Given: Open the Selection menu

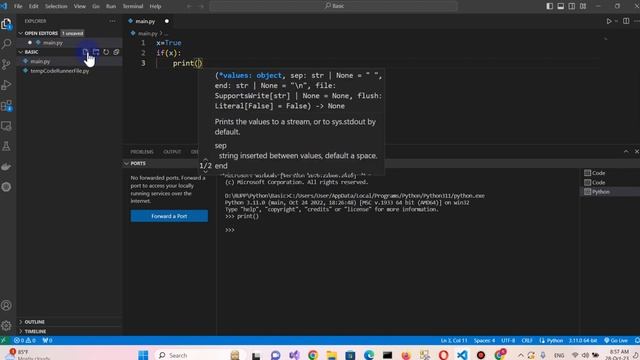Looking at the screenshot, I should tap(56, 6).
